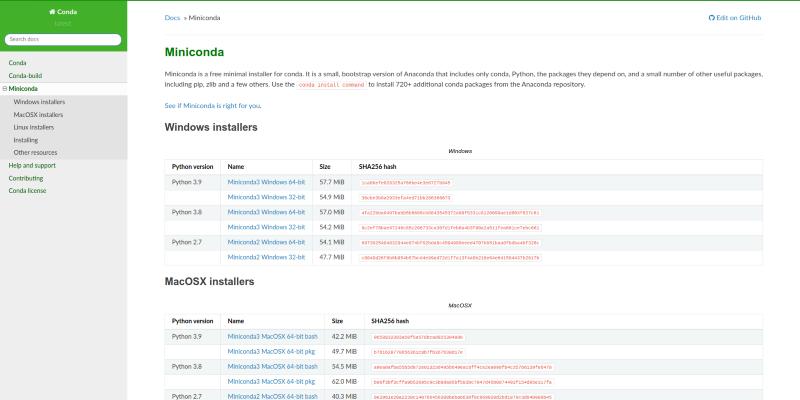Open Conda license in sidebar
Image resolution: width=800 pixels, height=400 pixels.
coord(27,190)
